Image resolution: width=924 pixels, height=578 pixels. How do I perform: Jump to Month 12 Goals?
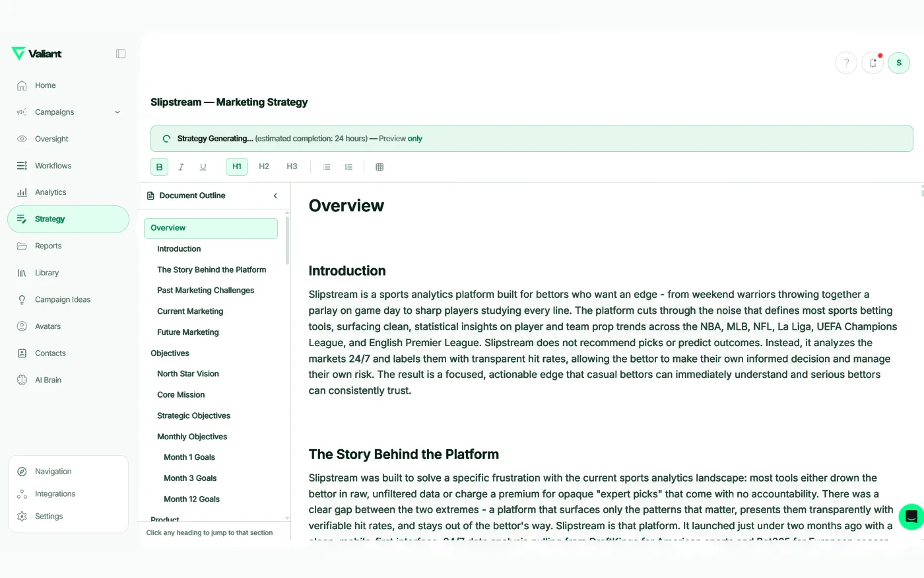tap(191, 499)
